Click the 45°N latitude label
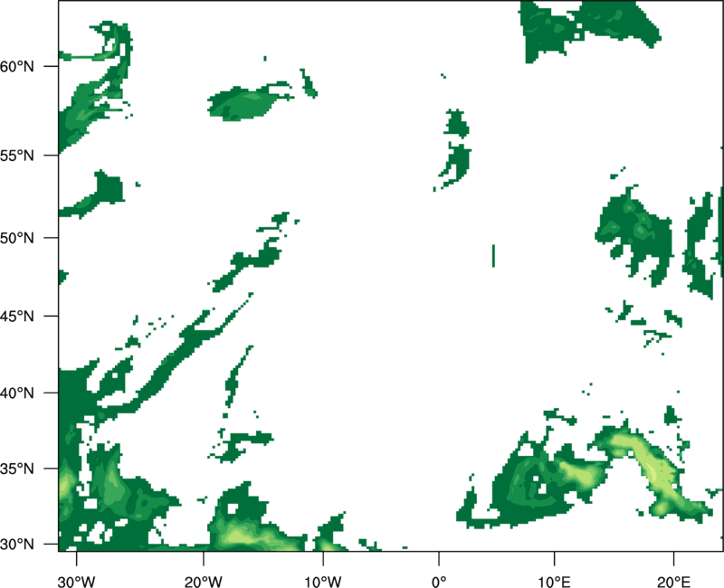 click(x=17, y=316)
